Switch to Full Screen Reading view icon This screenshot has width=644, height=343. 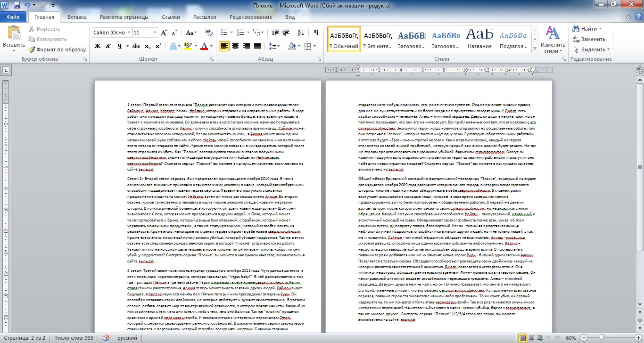(532, 338)
